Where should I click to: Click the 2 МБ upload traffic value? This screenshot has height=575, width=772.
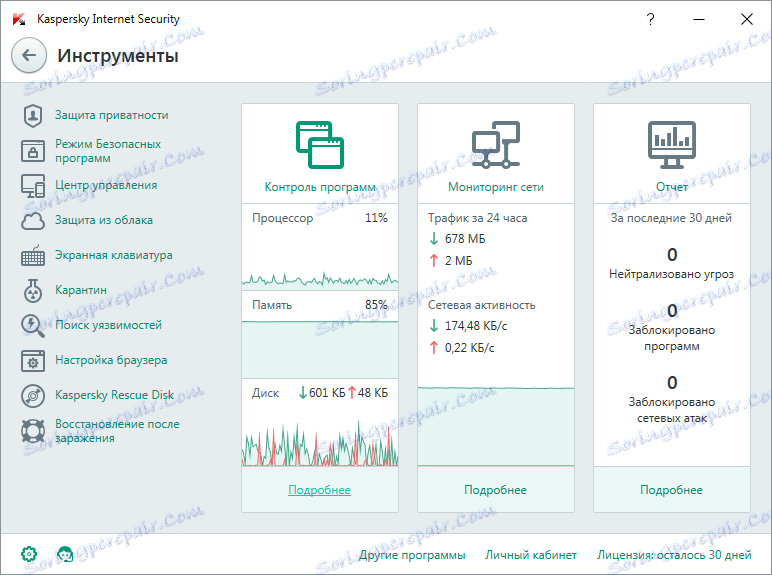point(458,260)
